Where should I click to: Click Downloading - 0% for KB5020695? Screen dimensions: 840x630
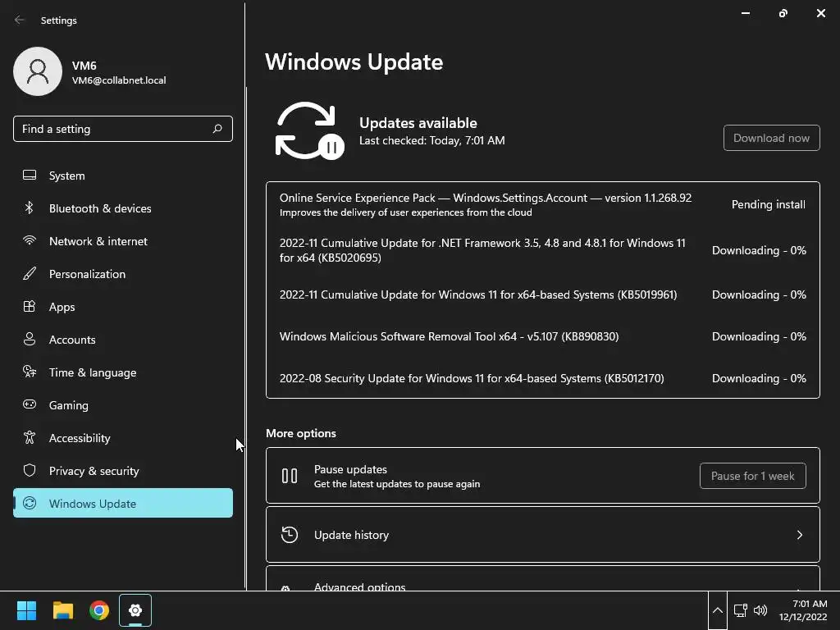point(759,250)
